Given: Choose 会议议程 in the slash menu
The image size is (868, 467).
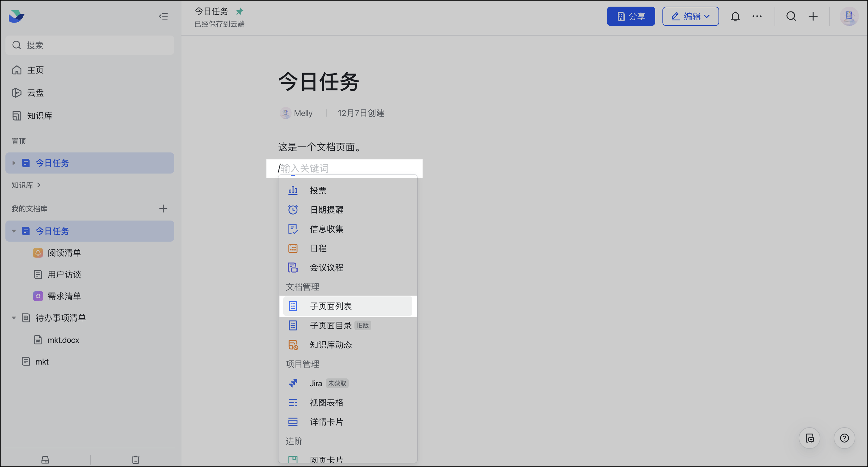Looking at the screenshot, I should click(x=326, y=268).
